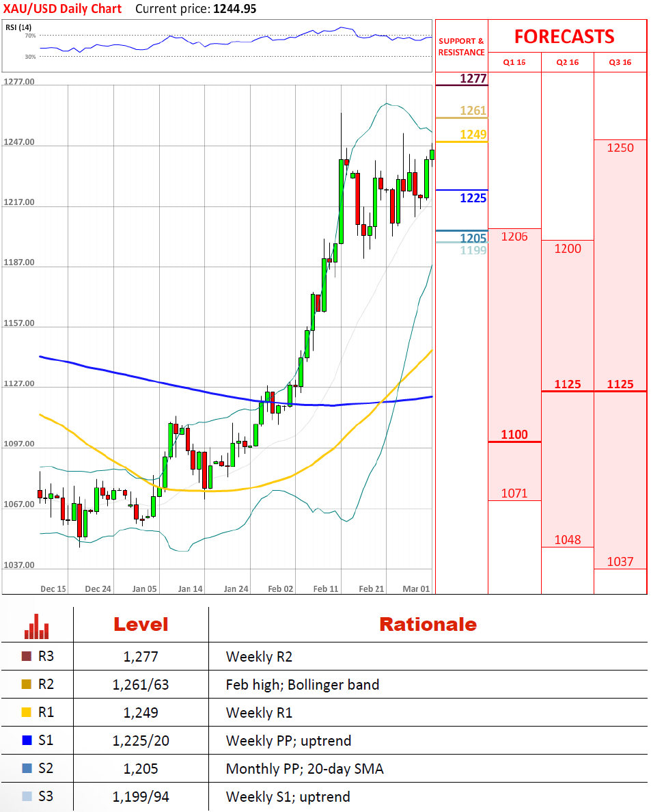Click the SUPPORT & RESISTANCE header

461,46
